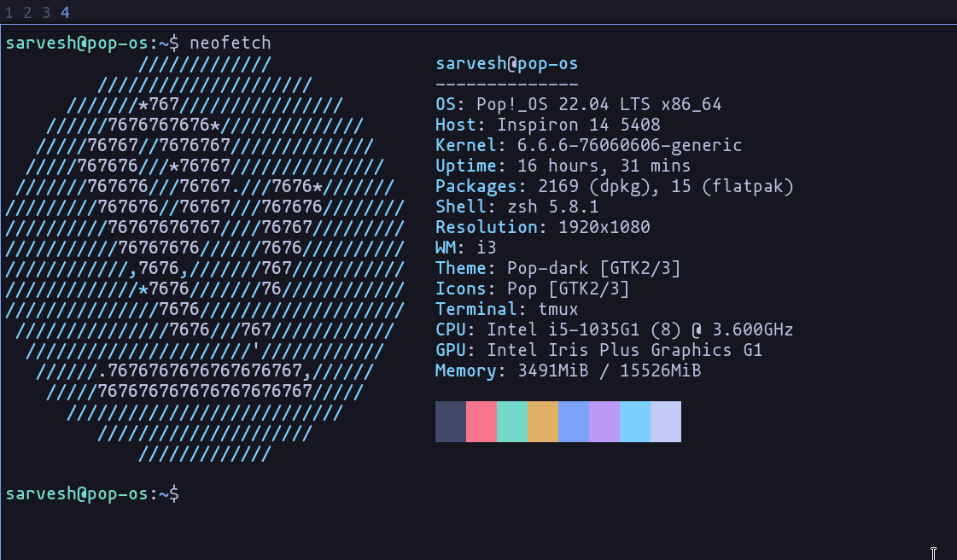Click the blue color block
This screenshot has height=560, width=957.
574,422
